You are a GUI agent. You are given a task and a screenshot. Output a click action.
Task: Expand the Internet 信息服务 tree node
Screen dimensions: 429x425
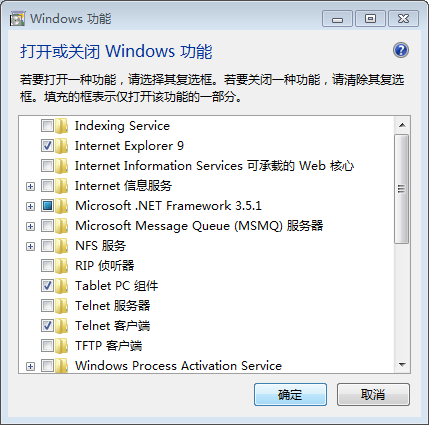click(x=30, y=186)
